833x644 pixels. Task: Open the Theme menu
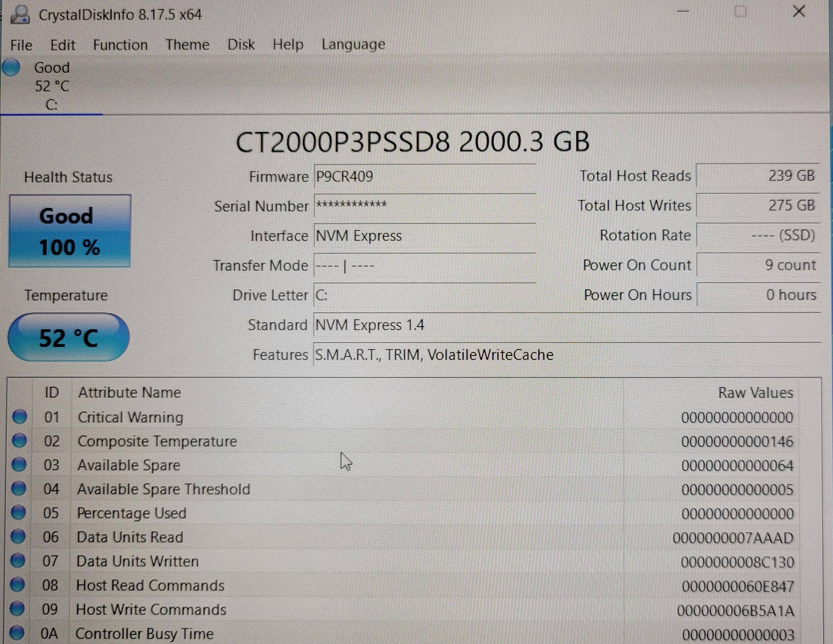[187, 45]
